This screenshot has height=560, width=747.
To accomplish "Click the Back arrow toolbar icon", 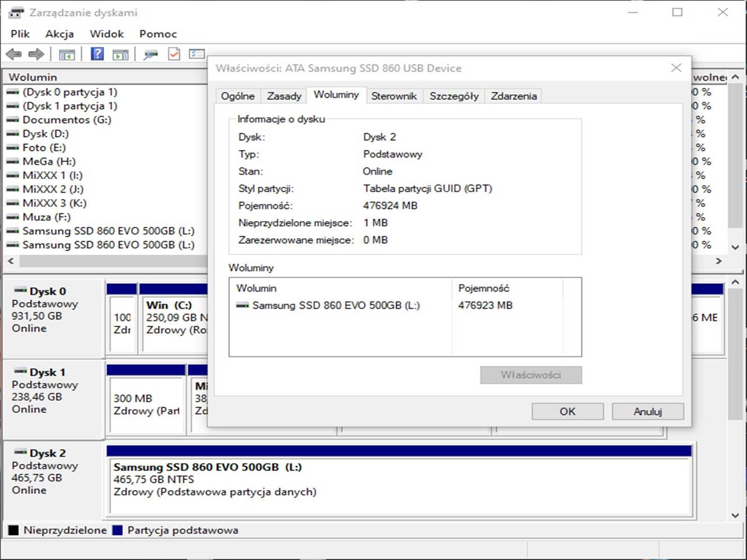I will (x=14, y=55).
